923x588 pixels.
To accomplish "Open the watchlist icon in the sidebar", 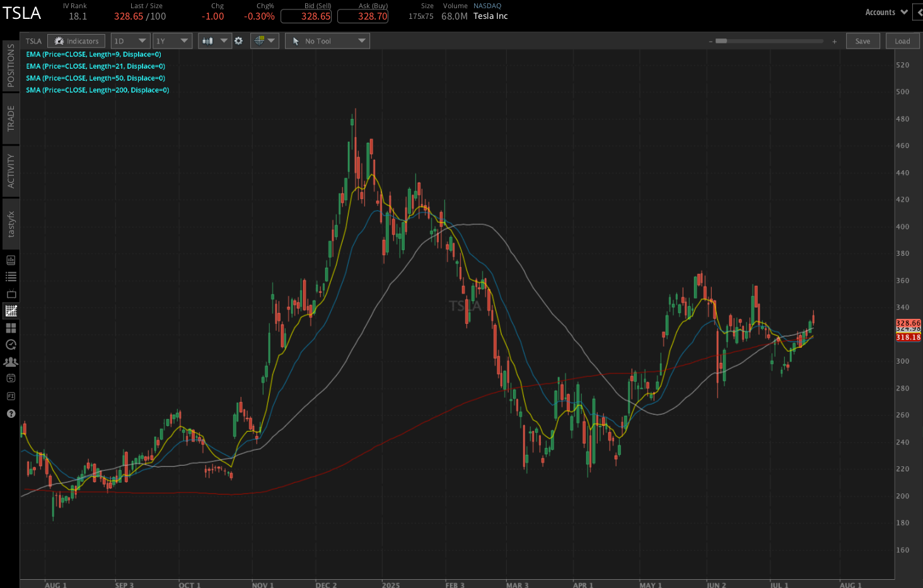I will 10,277.
